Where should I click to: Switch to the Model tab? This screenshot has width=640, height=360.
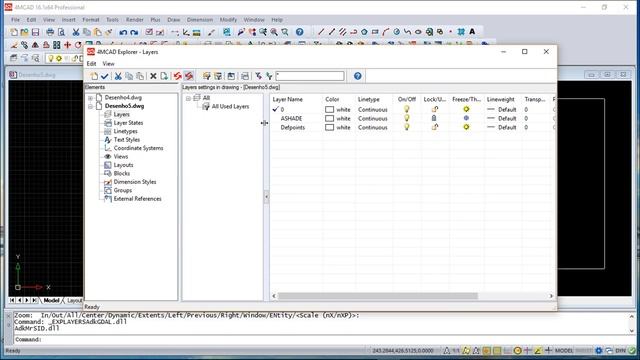51,300
